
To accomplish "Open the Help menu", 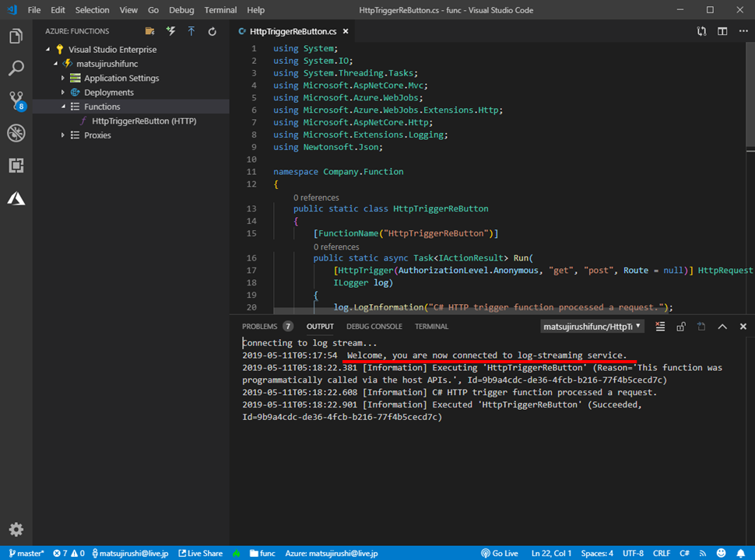I will pos(255,10).
